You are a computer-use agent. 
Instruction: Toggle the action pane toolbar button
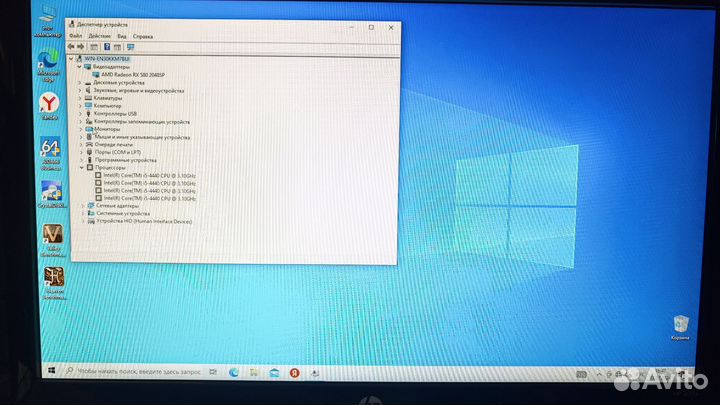pyautogui.click(x=118, y=47)
